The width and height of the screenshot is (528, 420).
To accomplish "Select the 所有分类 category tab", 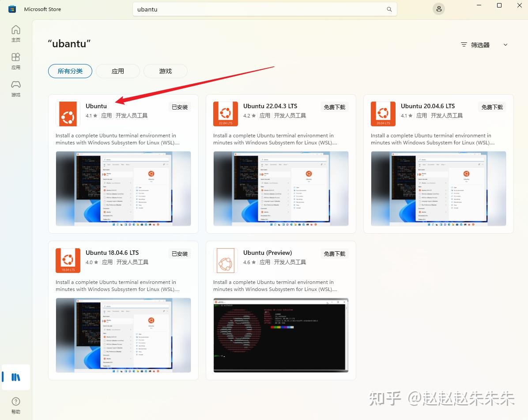I will [70, 71].
